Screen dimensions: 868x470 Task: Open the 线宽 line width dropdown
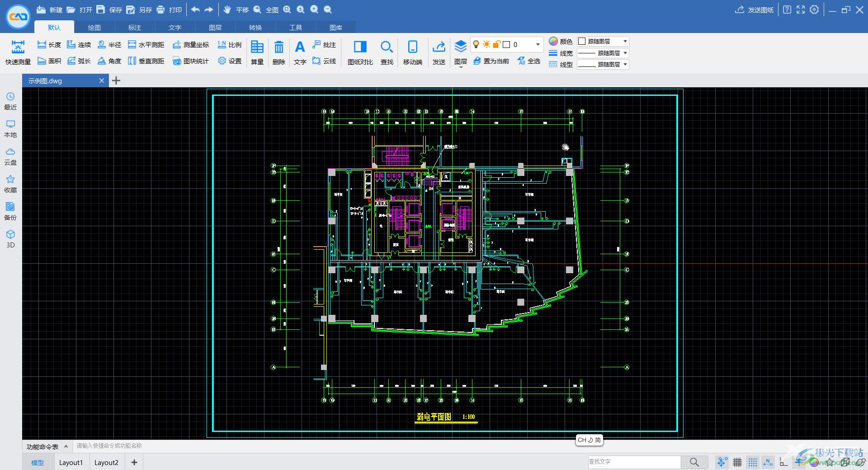pos(603,53)
